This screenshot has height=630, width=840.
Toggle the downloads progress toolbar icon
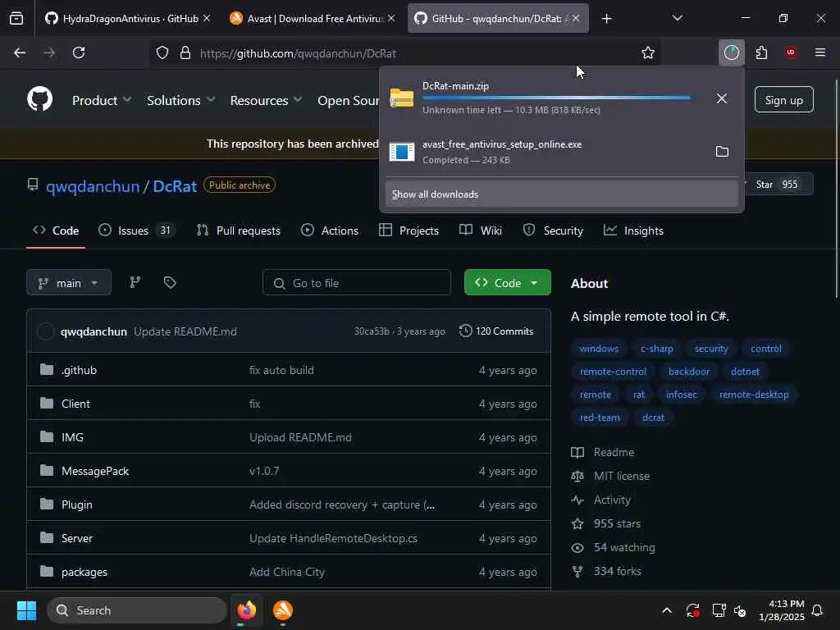(731, 52)
